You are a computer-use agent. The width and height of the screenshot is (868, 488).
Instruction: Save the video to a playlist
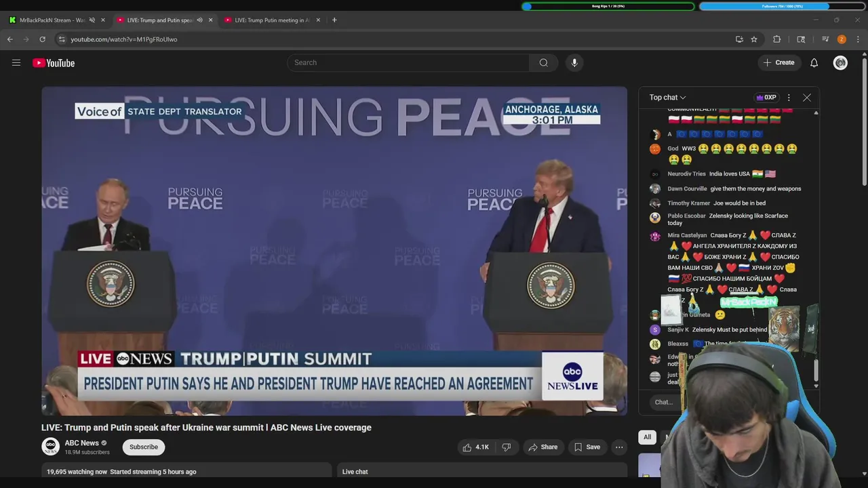pos(587,447)
